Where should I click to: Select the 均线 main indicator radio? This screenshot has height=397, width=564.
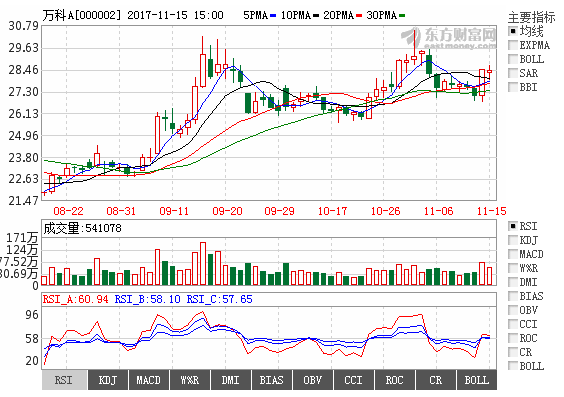pyautogui.click(x=513, y=31)
